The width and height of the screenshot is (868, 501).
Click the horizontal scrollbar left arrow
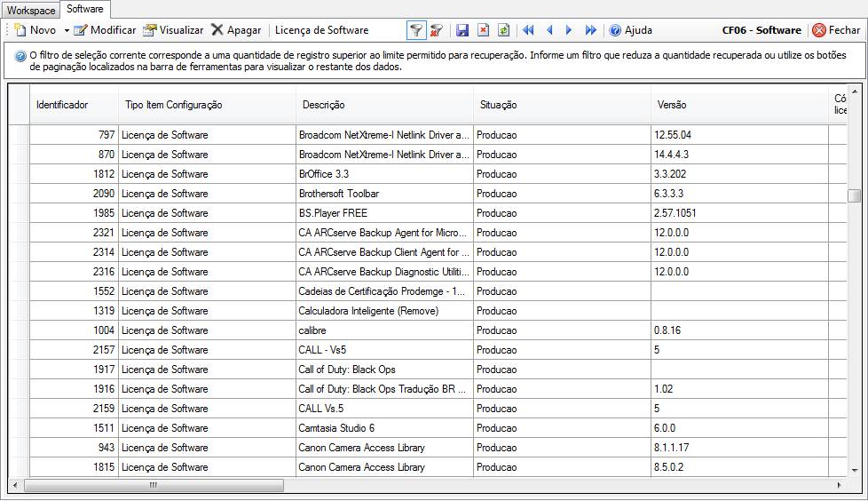pyautogui.click(x=15, y=485)
